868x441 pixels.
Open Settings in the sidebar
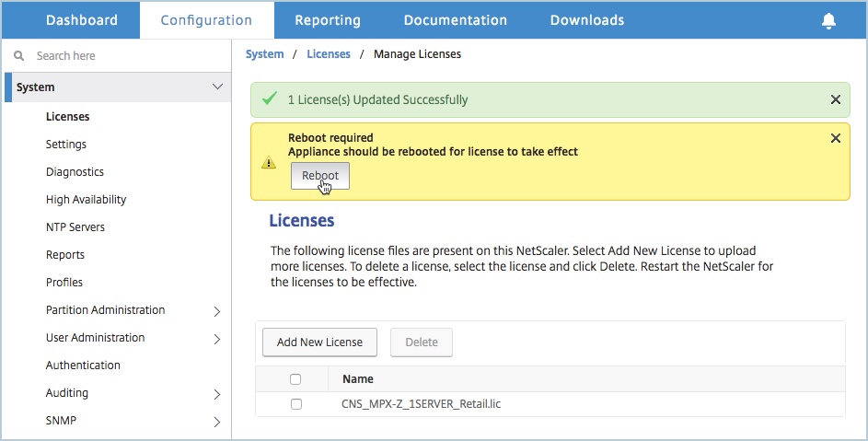pos(66,144)
